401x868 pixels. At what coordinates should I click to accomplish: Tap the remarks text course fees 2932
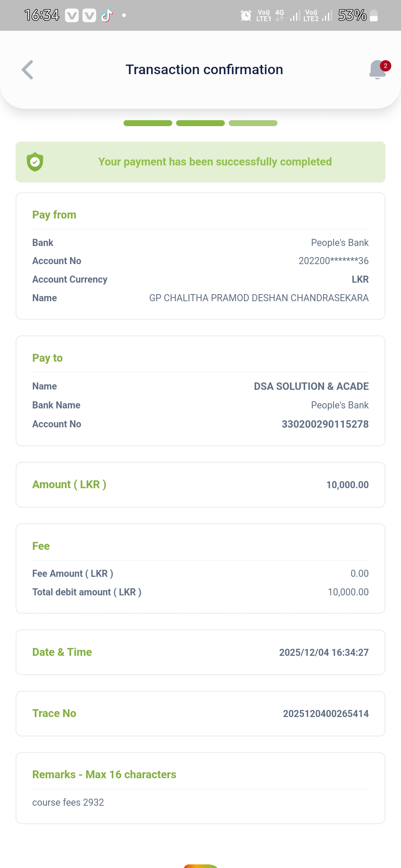[x=68, y=802]
